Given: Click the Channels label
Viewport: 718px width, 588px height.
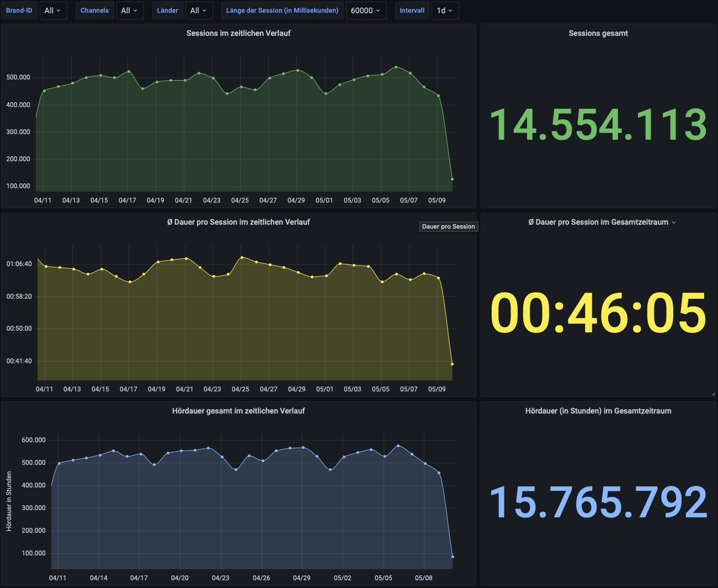Looking at the screenshot, I should tap(95, 10).
